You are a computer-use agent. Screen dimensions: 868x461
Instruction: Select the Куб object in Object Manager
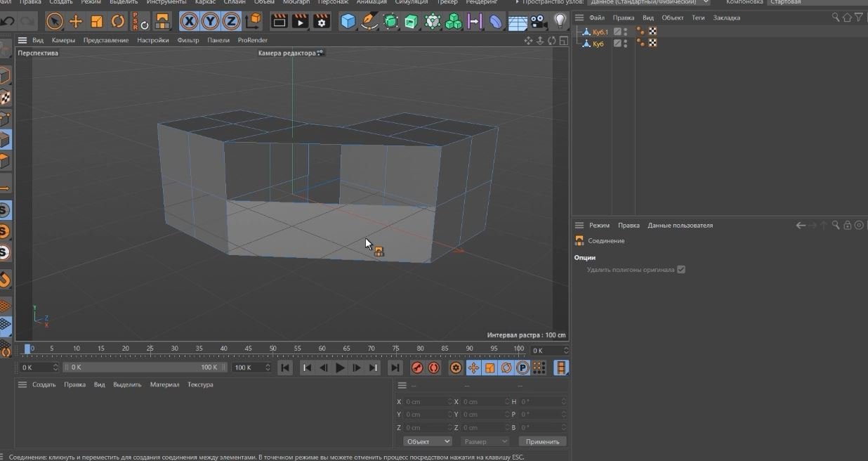click(x=598, y=44)
